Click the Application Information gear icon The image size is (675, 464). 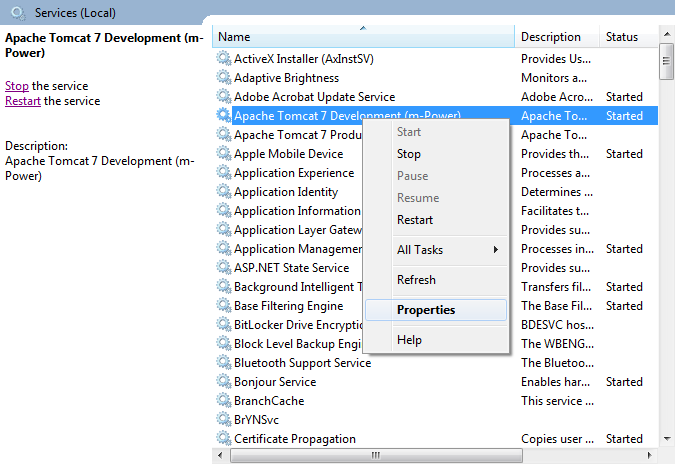coord(223,210)
